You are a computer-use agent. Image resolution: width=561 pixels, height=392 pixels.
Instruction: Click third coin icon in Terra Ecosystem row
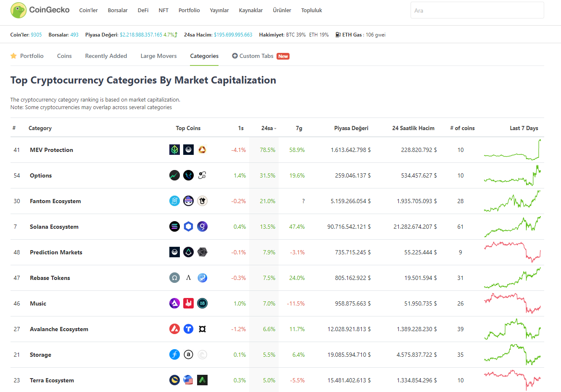pos(202,380)
